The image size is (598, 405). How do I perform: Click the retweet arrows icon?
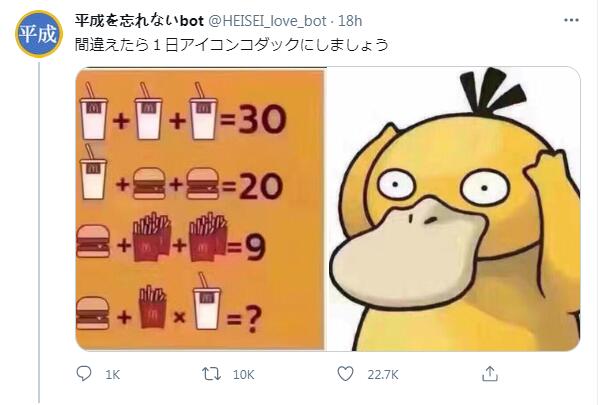(211, 374)
